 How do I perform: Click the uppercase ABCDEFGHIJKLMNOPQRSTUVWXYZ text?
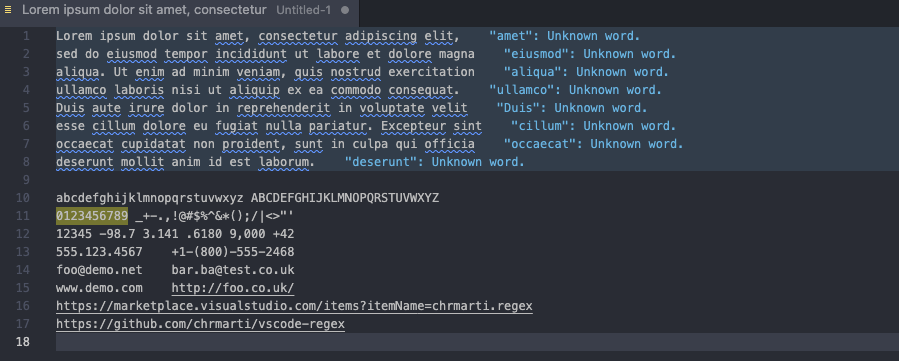click(x=345, y=198)
